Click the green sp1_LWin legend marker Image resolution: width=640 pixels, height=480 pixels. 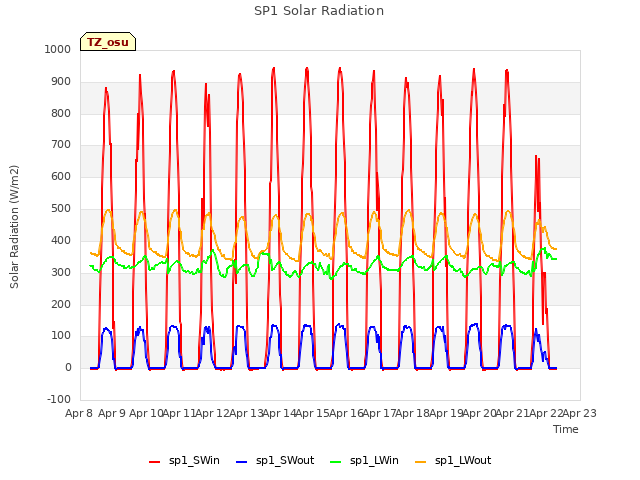click(x=336, y=462)
